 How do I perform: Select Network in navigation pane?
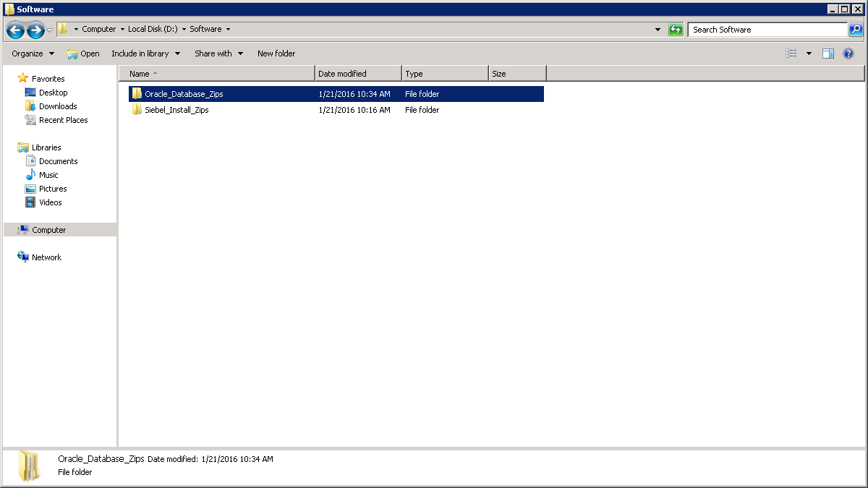(46, 257)
